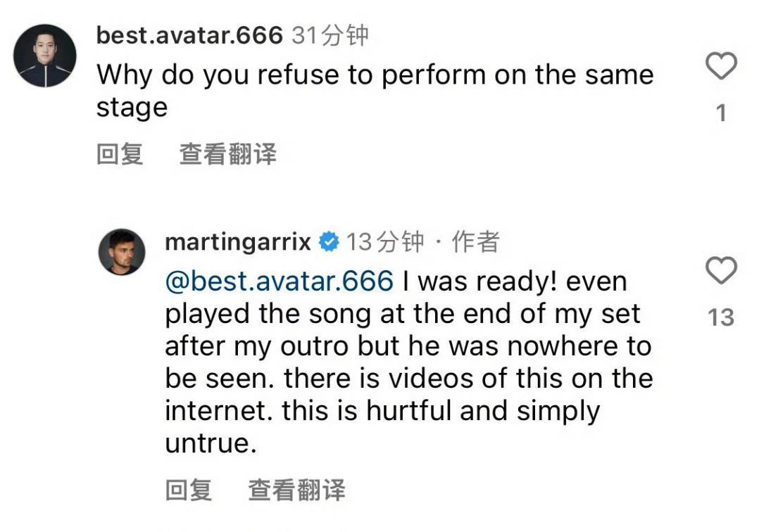
Task: View the 1 like on the first comment
Action: coord(720,113)
